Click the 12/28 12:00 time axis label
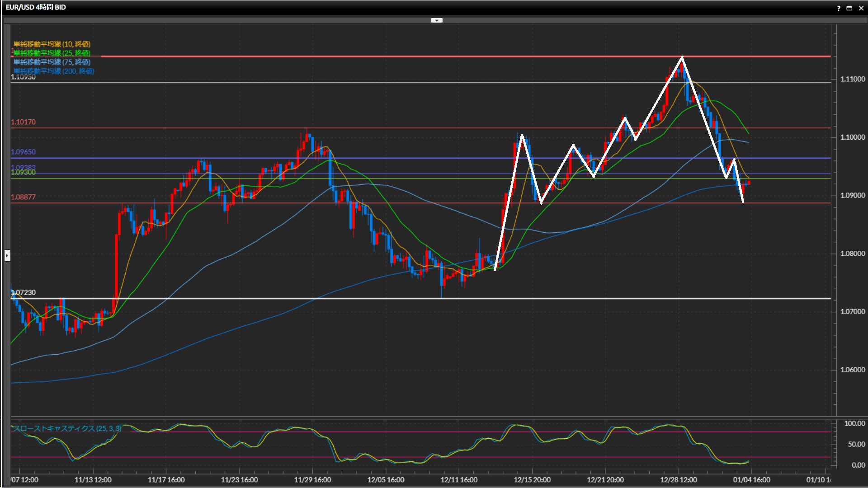868x488 pixels. (678, 480)
